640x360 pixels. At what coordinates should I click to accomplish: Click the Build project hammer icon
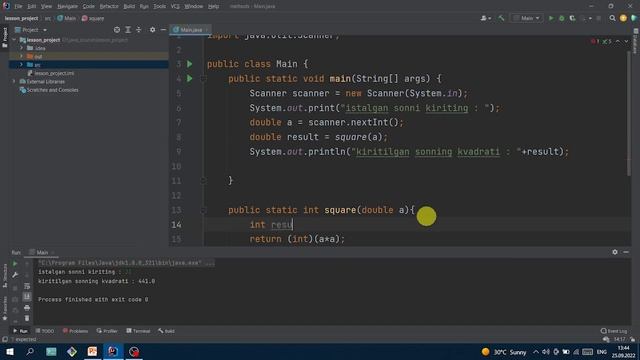[501, 18]
